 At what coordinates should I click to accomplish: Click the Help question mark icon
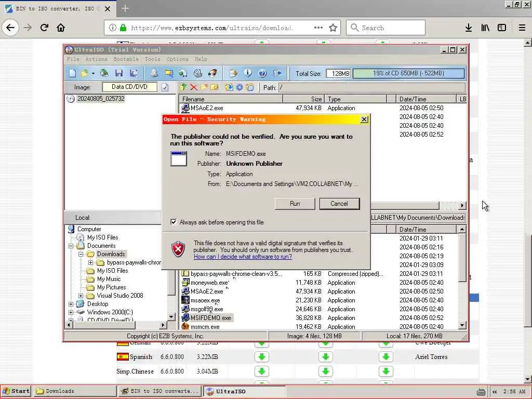coord(262,73)
